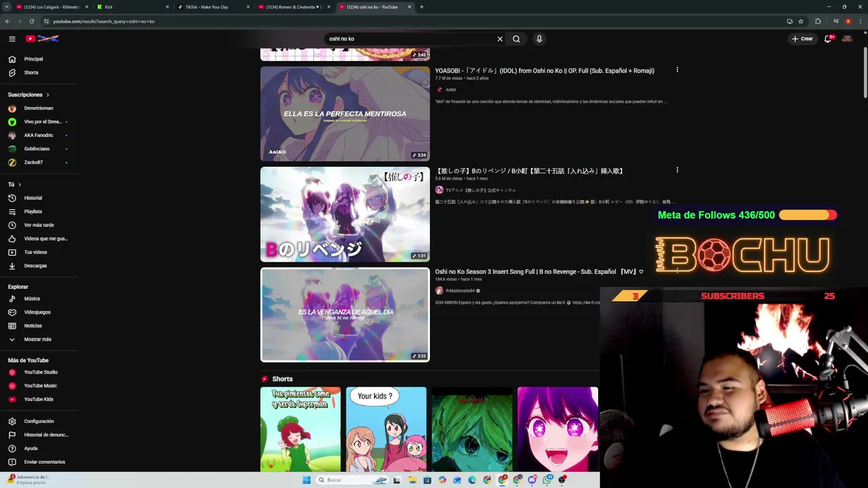Switch to the TikTok - Make Your Day tab
The image size is (868, 488).
(x=214, y=7)
